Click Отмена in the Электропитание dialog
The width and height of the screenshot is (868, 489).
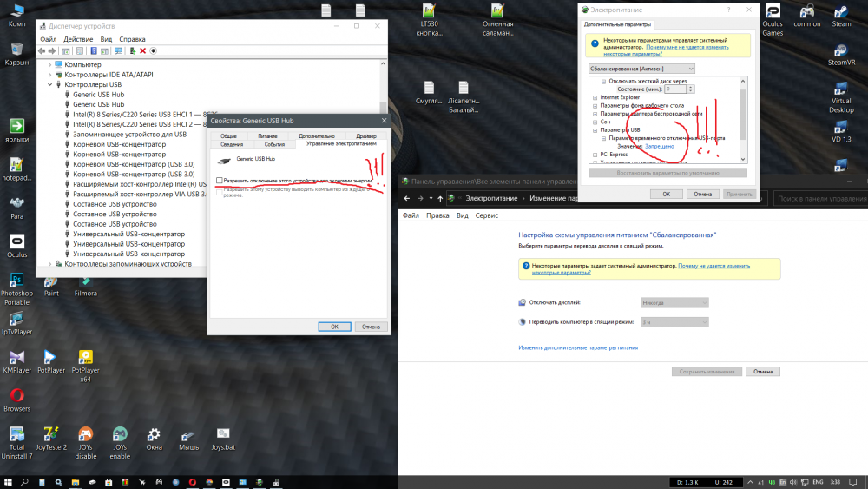702,194
